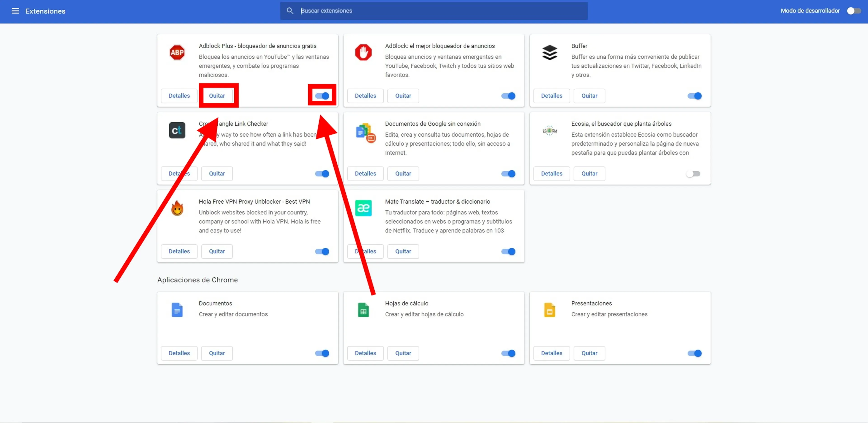
Task: Disable Documentos de Google sin conexión toggle
Action: (508, 174)
